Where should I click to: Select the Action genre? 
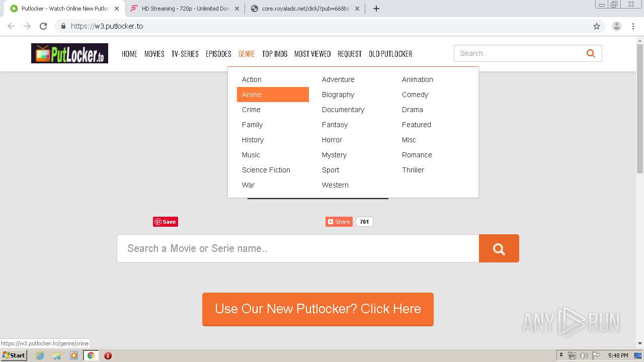pos(252,79)
